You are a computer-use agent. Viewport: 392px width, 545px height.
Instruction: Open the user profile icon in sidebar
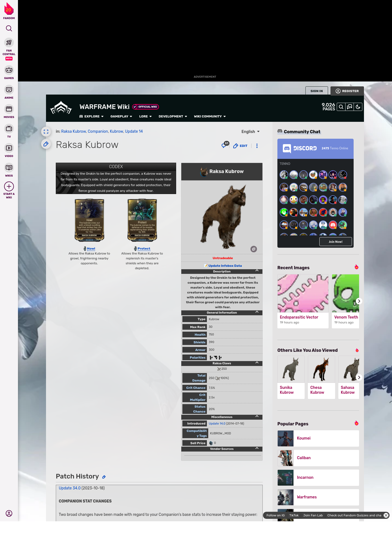point(9,513)
